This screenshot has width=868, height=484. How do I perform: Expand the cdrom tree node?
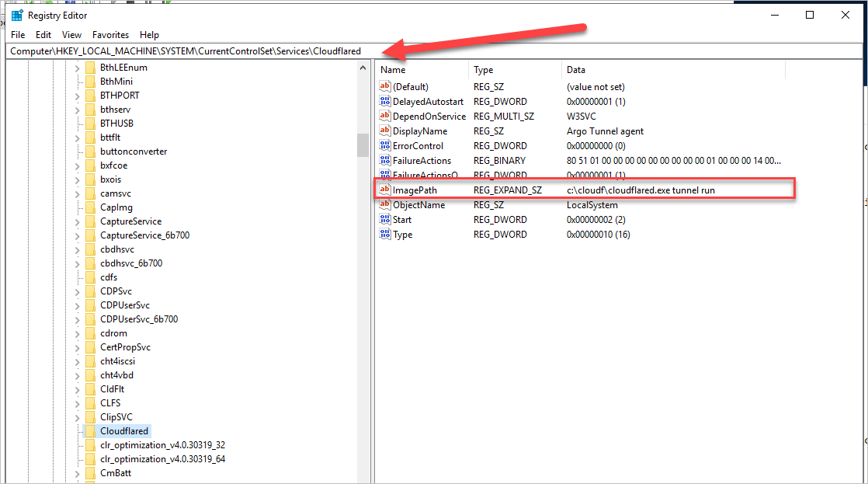77,334
